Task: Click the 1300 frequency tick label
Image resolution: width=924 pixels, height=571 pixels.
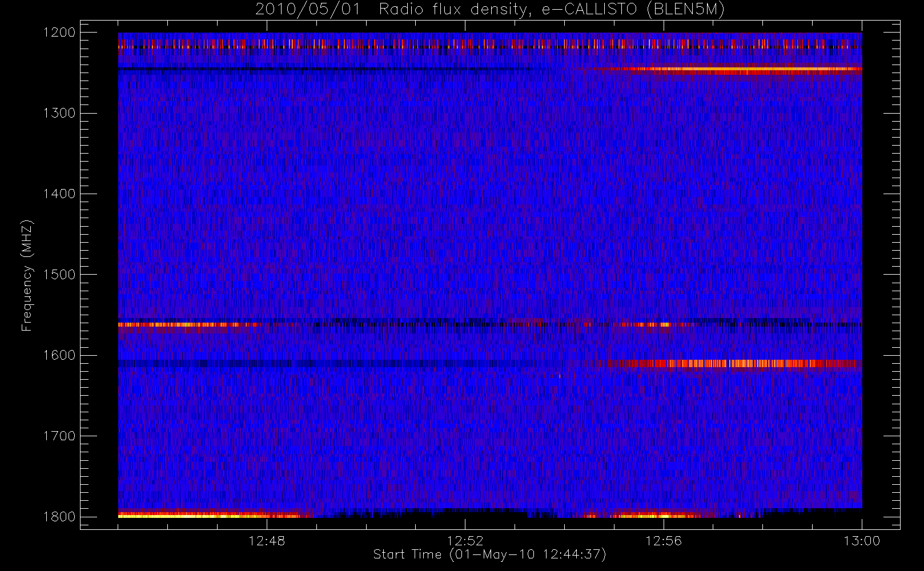Action: click(x=59, y=113)
